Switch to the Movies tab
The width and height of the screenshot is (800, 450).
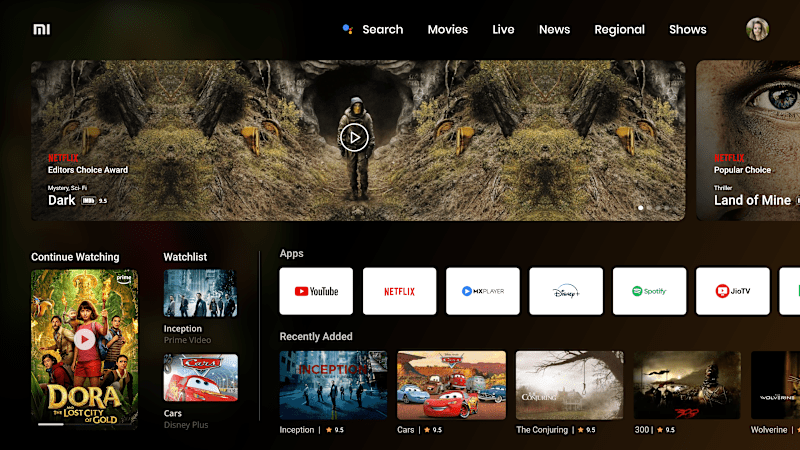pyautogui.click(x=447, y=30)
